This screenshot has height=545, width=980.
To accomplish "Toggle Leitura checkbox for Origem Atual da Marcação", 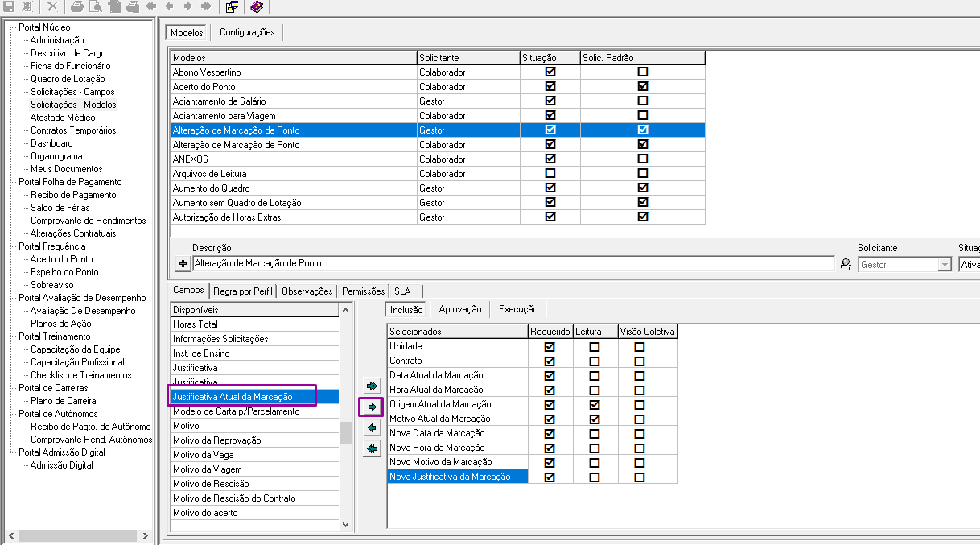I will click(x=595, y=404).
